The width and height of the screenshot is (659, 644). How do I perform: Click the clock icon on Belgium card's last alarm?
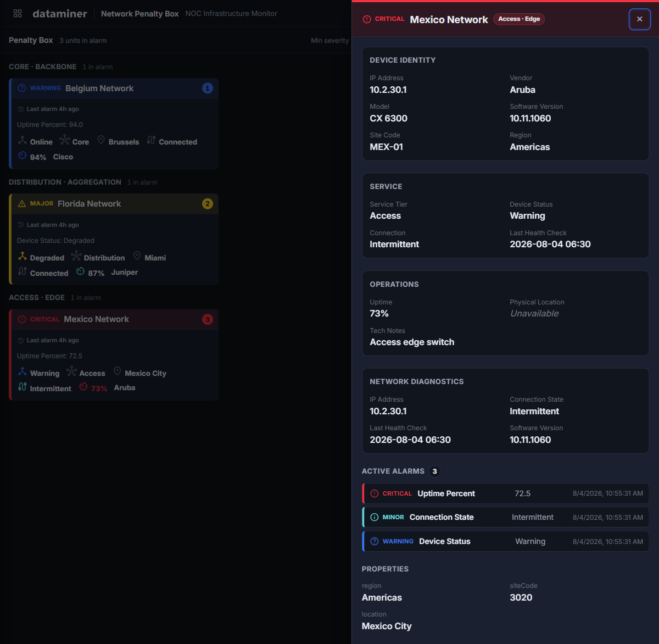point(21,109)
